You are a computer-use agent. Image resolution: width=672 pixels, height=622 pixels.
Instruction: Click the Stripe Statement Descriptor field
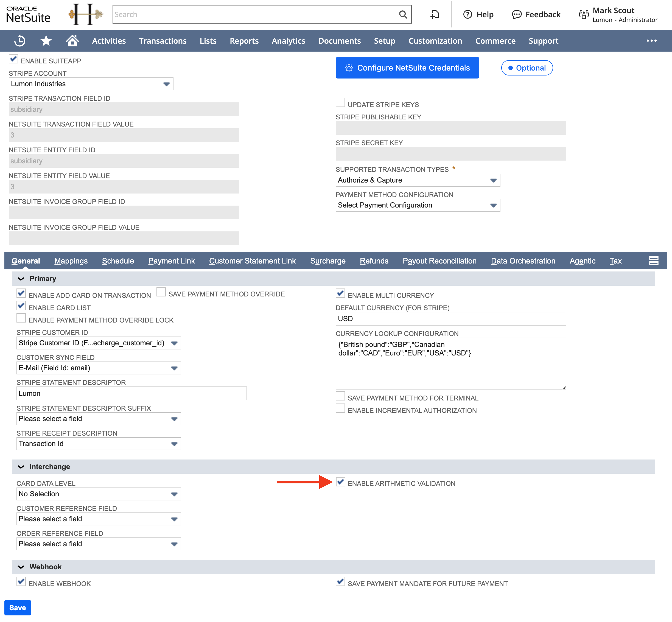point(132,393)
